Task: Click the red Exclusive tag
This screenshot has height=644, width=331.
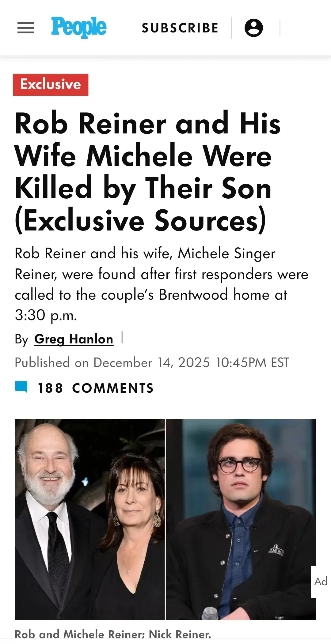Action: click(51, 84)
